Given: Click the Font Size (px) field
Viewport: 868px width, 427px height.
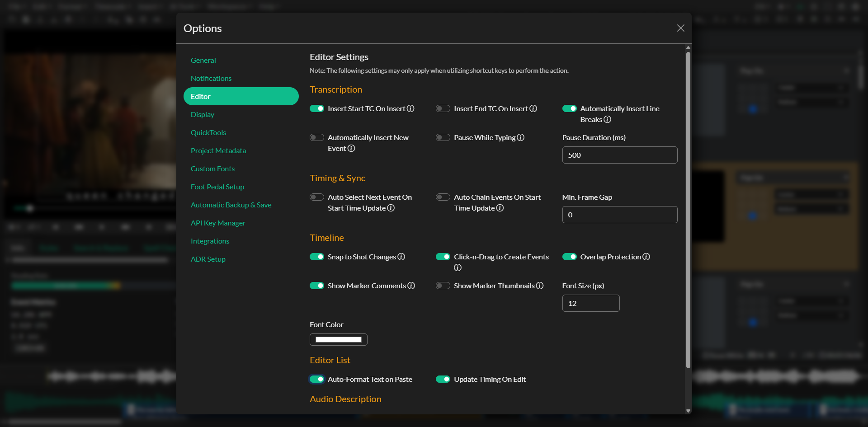Looking at the screenshot, I should [591, 303].
